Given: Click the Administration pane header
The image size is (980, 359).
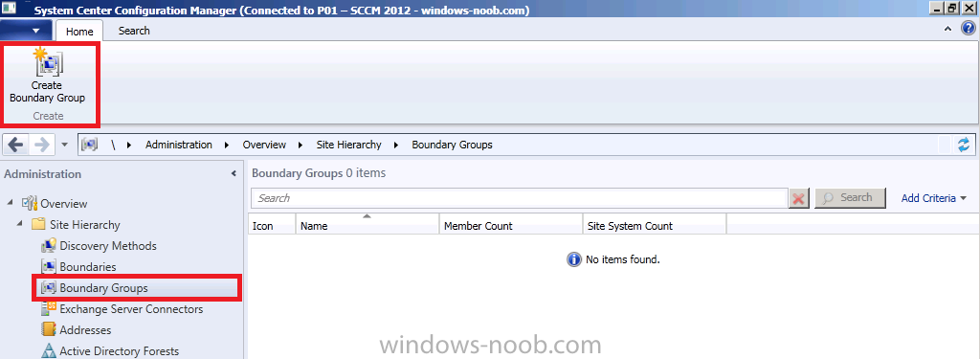Looking at the screenshot, I should pyautogui.click(x=42, y=174).
